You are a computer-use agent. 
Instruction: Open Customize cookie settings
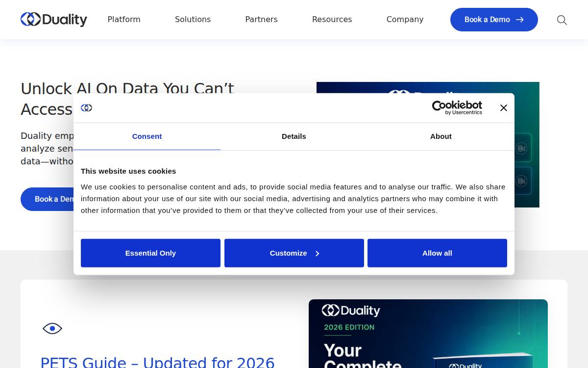pos(294,253)
